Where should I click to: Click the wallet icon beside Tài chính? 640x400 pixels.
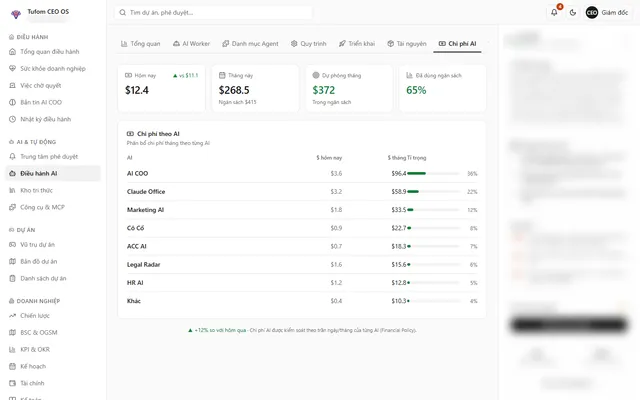(x=12, y=383)
